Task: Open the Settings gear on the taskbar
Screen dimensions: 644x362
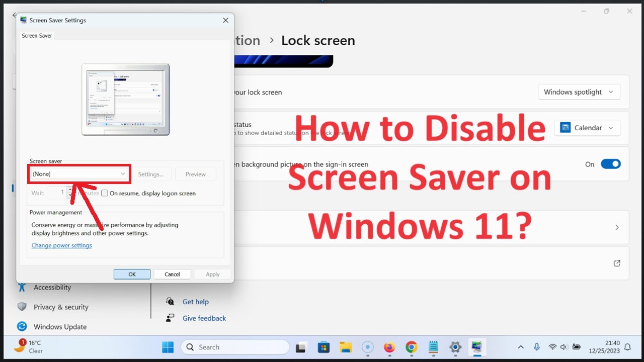Action: (455, 347)
